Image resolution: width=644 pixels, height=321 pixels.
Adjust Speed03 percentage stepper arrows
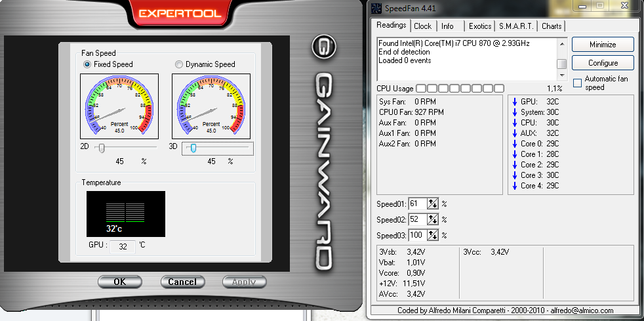click(433, 236)
